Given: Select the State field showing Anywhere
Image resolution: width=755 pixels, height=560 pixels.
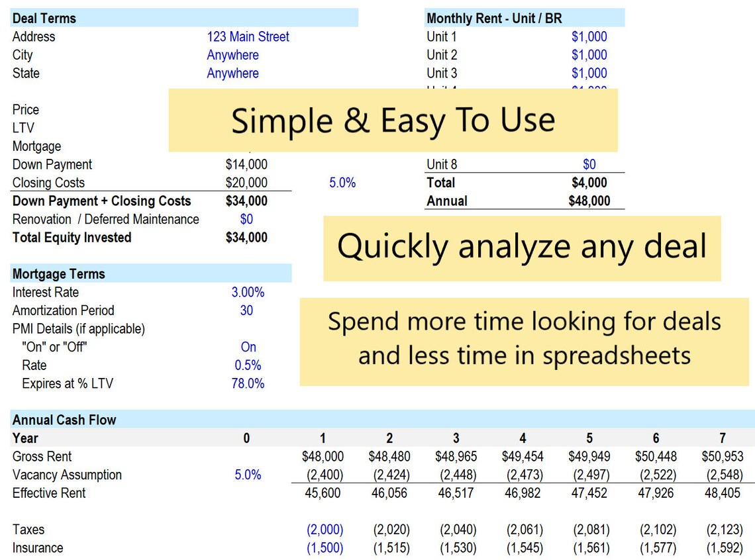Looking at the screenshot, I should click(x=232, y=73).
